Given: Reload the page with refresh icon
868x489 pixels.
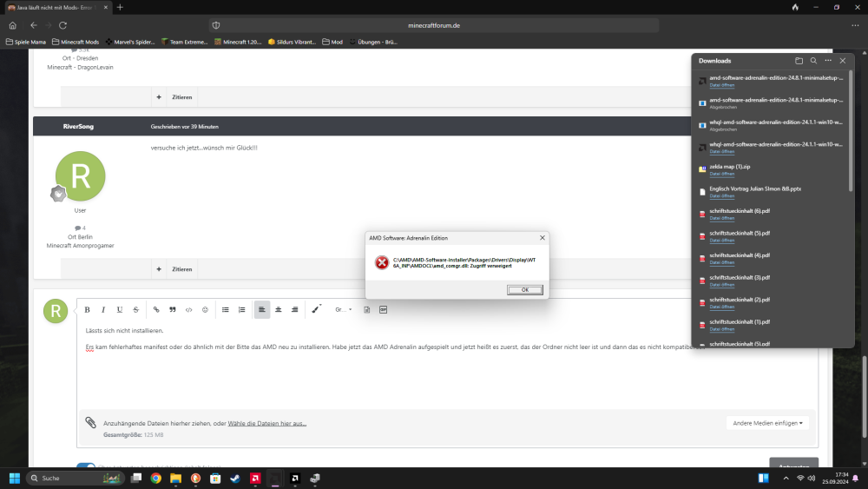Looking at the screenshot, I should [63, 25].
